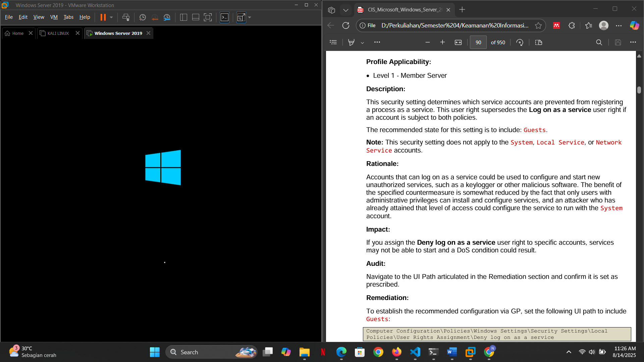Toggle the highlight tool in the PDF toolbar
Image resolution: width=644 pixels, height=362 pixels.
pyautogui.click(x=351, y=42)
